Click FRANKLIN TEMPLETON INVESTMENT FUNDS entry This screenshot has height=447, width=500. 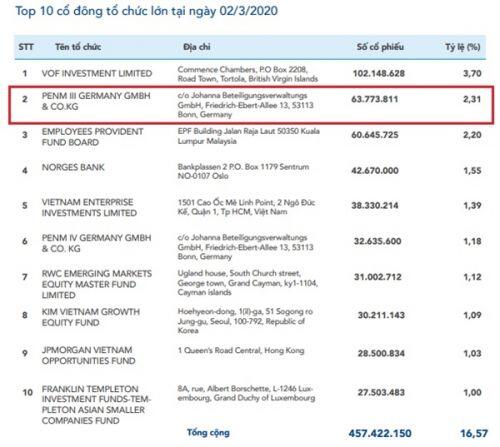[96, 405]
